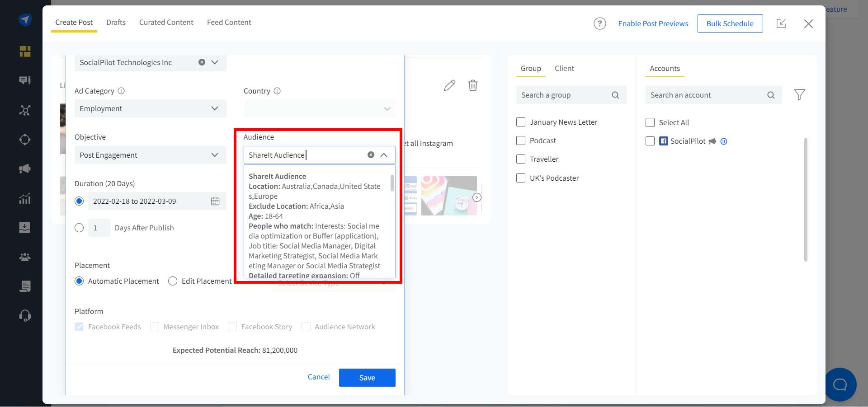The height and width of the screenshot is (407, 868).
Task: Switch to the Feed Content tab
Action: point(229,22)
